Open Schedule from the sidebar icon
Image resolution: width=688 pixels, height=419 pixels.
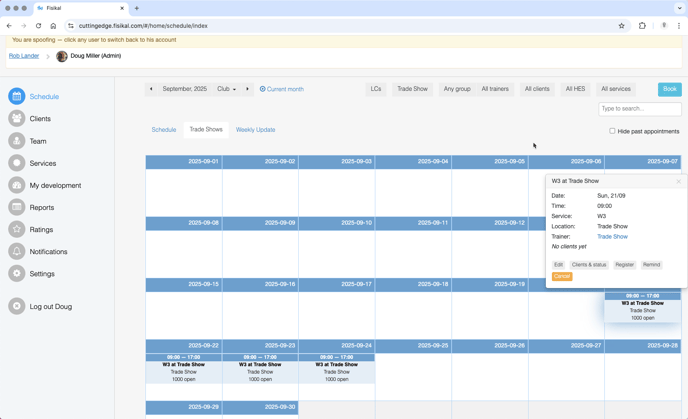pyautogui.click(x=17, y=96)
